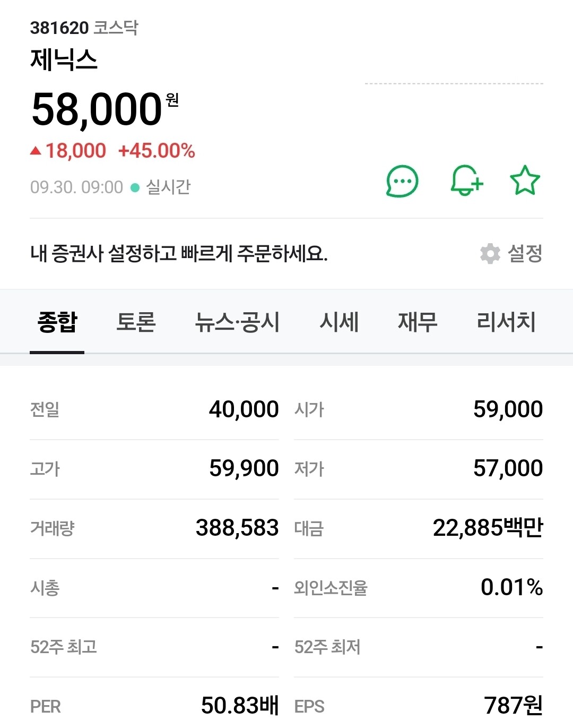
Task: Click the 58,000 current price
Action: [x=97, y=109]
